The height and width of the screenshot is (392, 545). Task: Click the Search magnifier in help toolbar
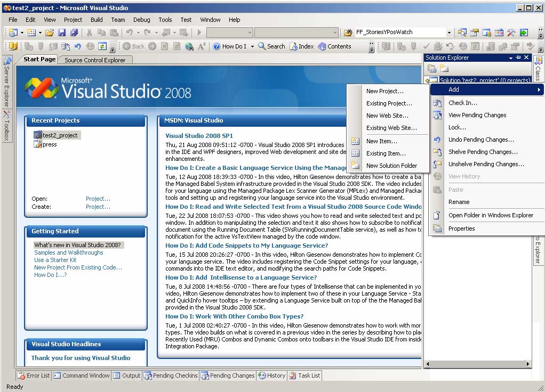271,46
